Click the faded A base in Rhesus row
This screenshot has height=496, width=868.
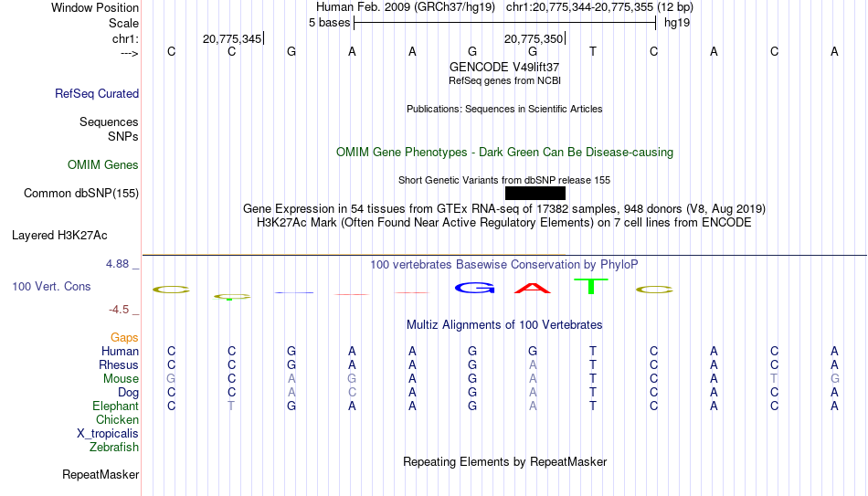[533, 364]
